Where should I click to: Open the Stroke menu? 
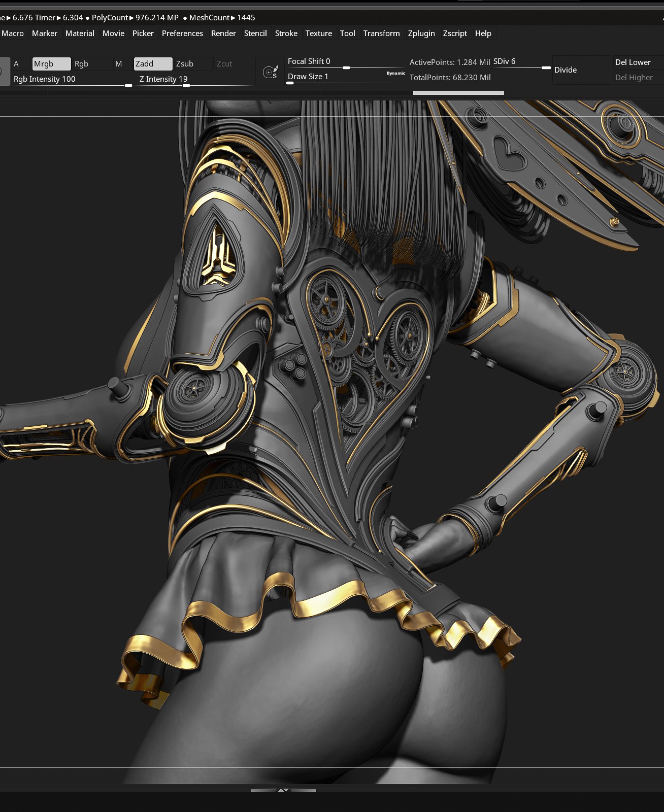coord(286,33)
